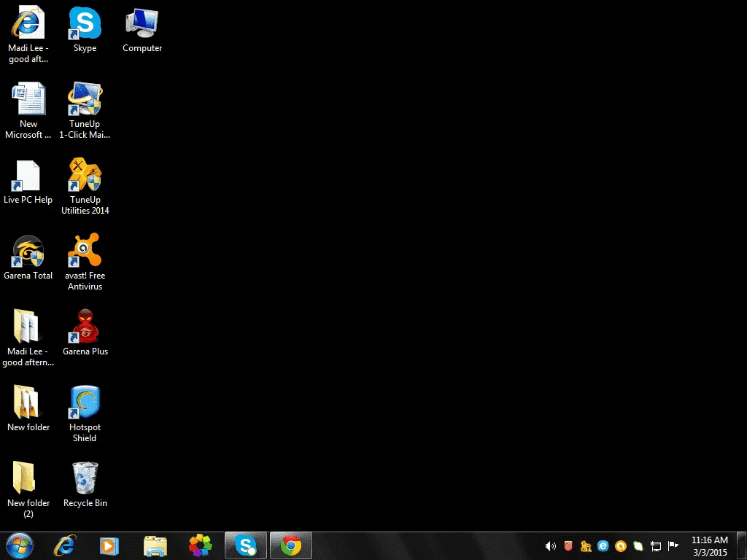Select the Computer desktop icon
Screen dimensions: 747x560
142,29
